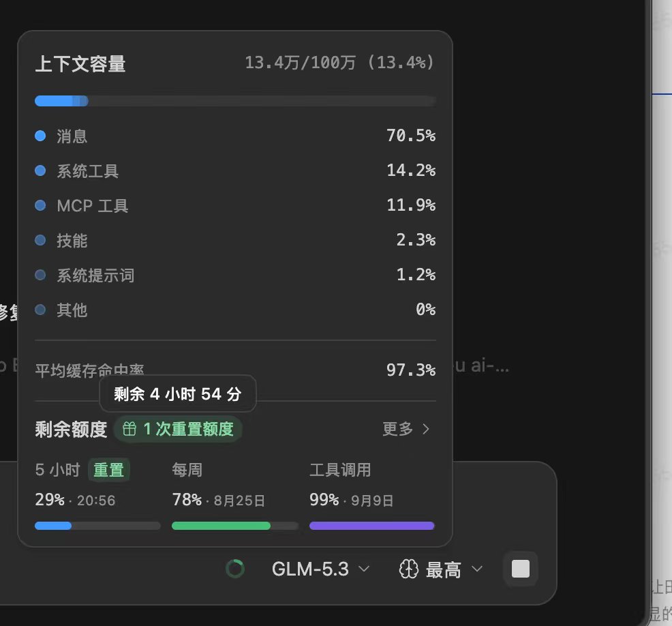
Task: Click the gift icon in reset quota badge
Action: [x=129, y=429]
